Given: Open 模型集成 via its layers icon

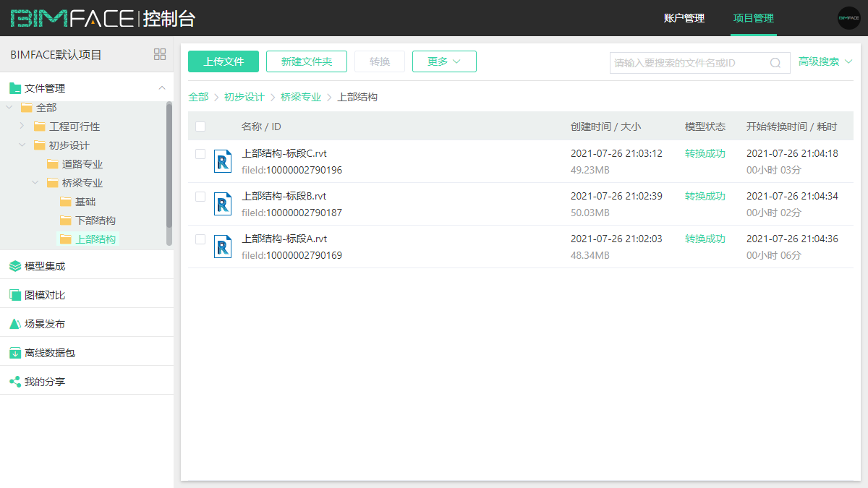Looking at the screenshot, I should point(15,266).
